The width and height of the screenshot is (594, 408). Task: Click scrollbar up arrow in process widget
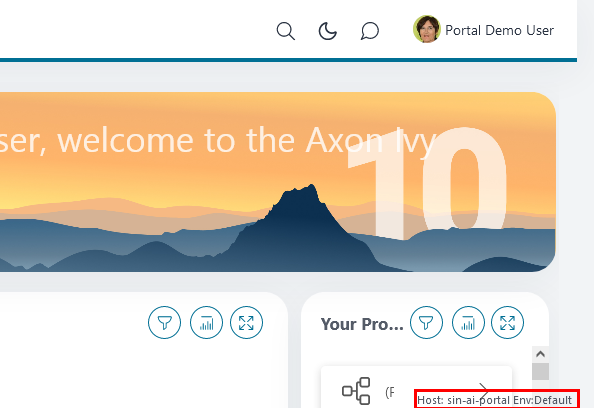click(x=541, y=354)
